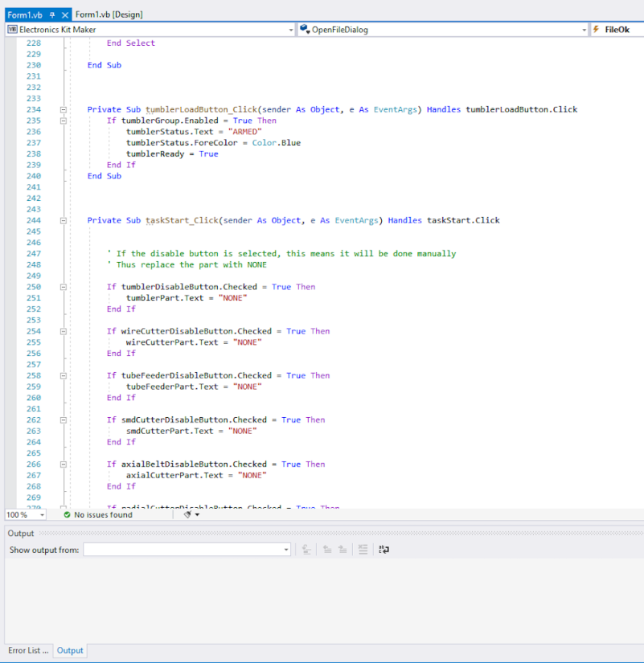This screenshot has width=644, height=663.
Task: Go to previous message in Output
Action: click(x=327, y=550)
